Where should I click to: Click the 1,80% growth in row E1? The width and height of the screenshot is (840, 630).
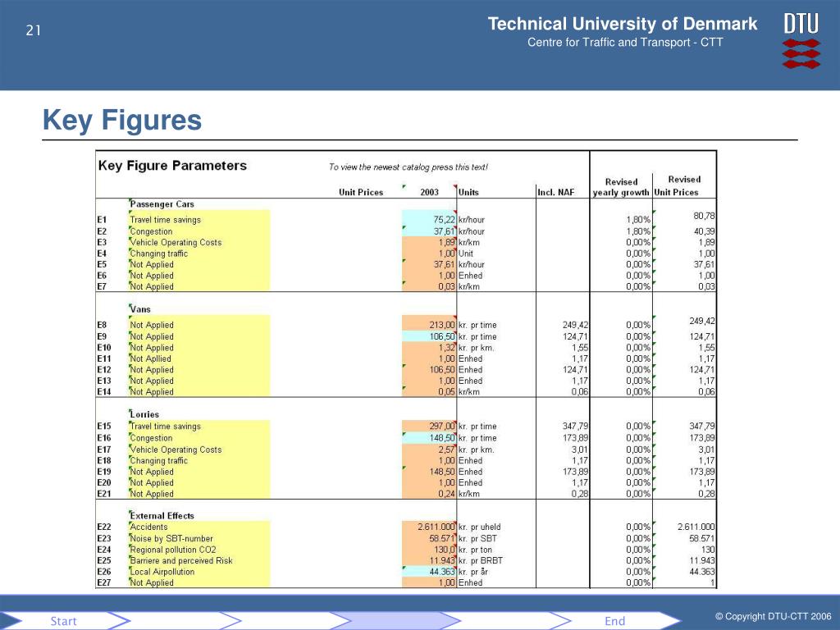(x=638, y=220)
